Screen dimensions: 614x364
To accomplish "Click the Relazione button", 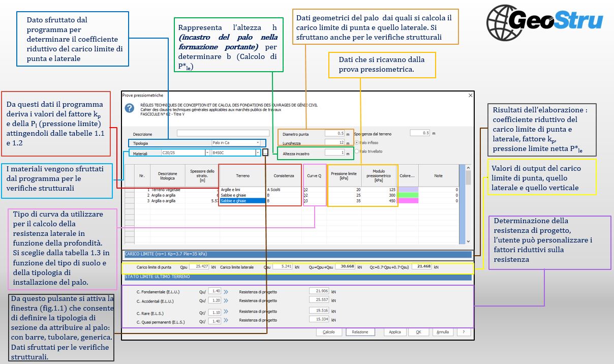I will 360,332.
